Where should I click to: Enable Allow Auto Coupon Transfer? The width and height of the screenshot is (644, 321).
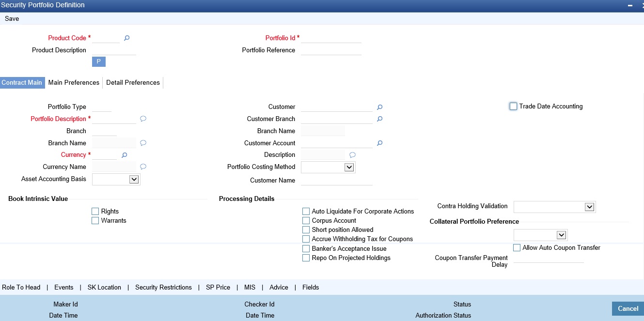click(517, 248)
